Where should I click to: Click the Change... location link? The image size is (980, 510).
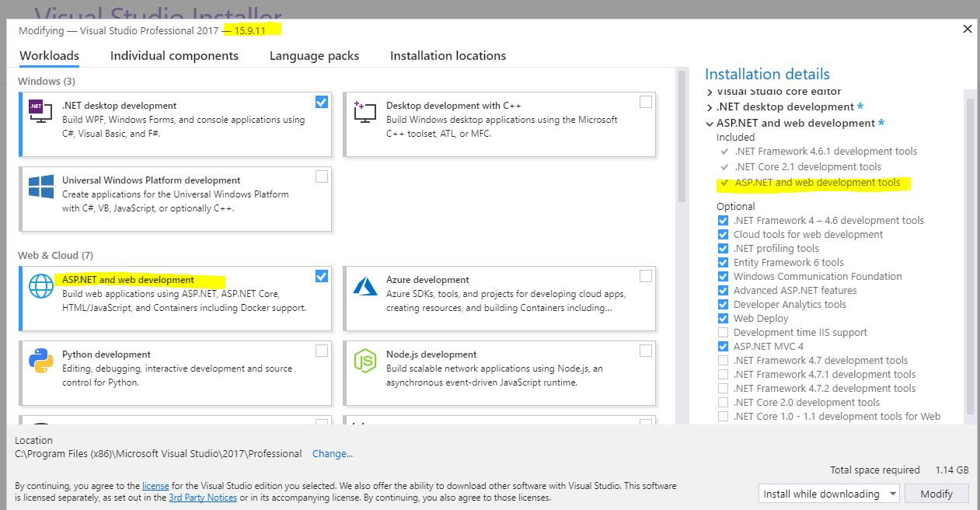click(333, 454)
